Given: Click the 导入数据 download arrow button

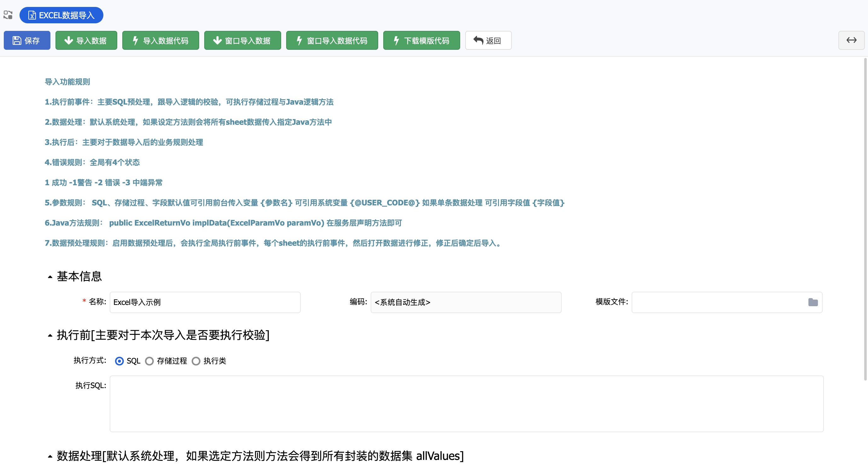Looking at the screenshot, I should pos(86,40).
